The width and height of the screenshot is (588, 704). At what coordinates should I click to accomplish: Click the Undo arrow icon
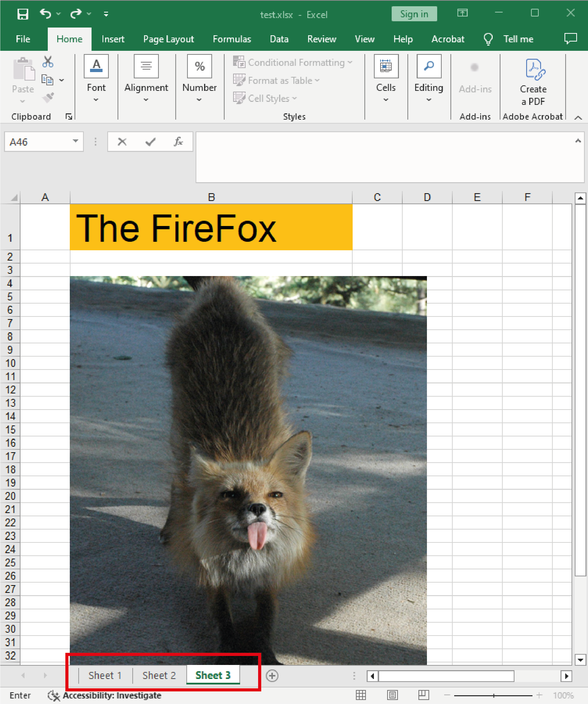(x=45, y=14)
